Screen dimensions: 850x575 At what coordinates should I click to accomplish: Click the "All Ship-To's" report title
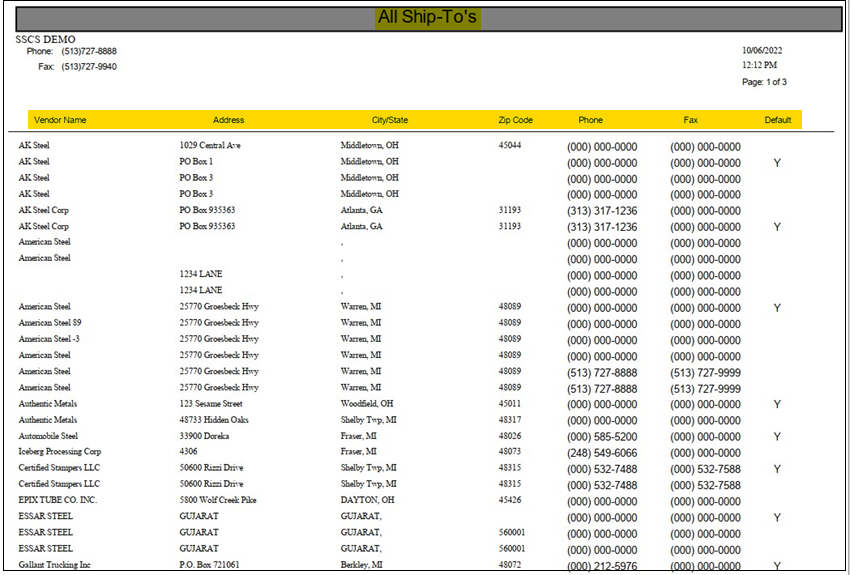pos(427,17)
